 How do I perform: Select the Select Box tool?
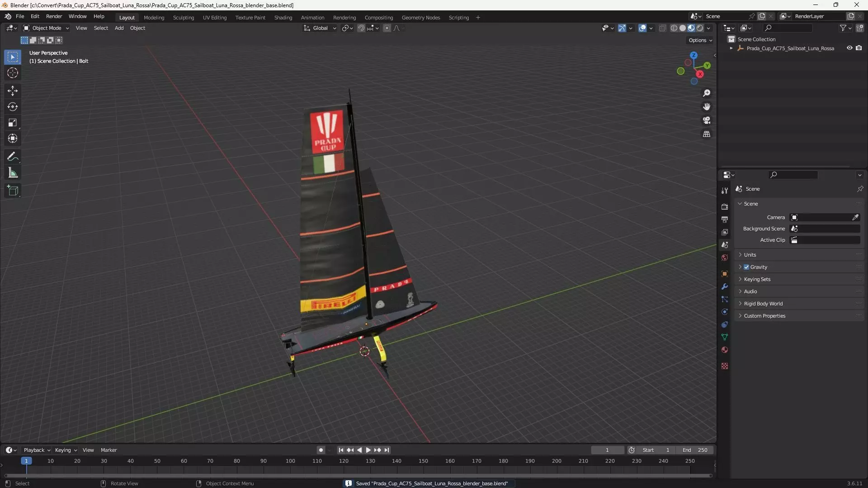(x=13, y=57)
